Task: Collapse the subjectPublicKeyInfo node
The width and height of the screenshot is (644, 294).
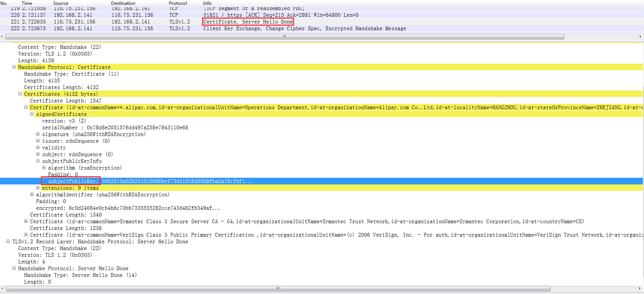Action: (x=38, y=161)
